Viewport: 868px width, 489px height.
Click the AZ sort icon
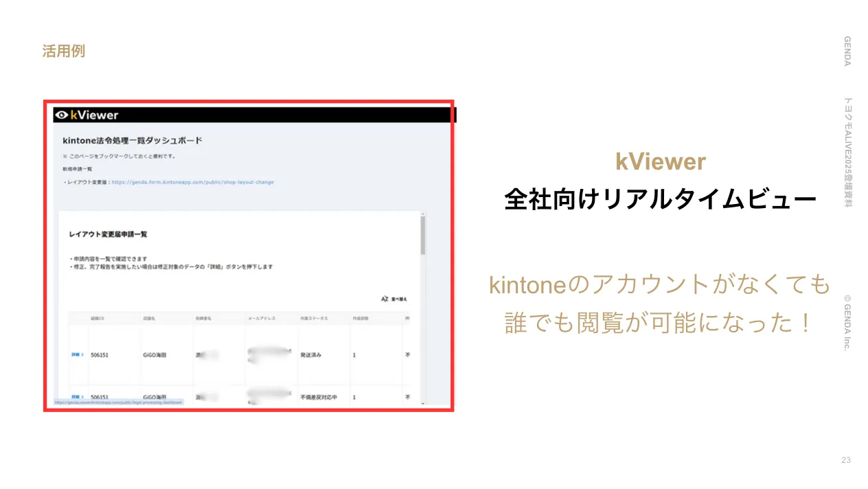pos(385,299)
